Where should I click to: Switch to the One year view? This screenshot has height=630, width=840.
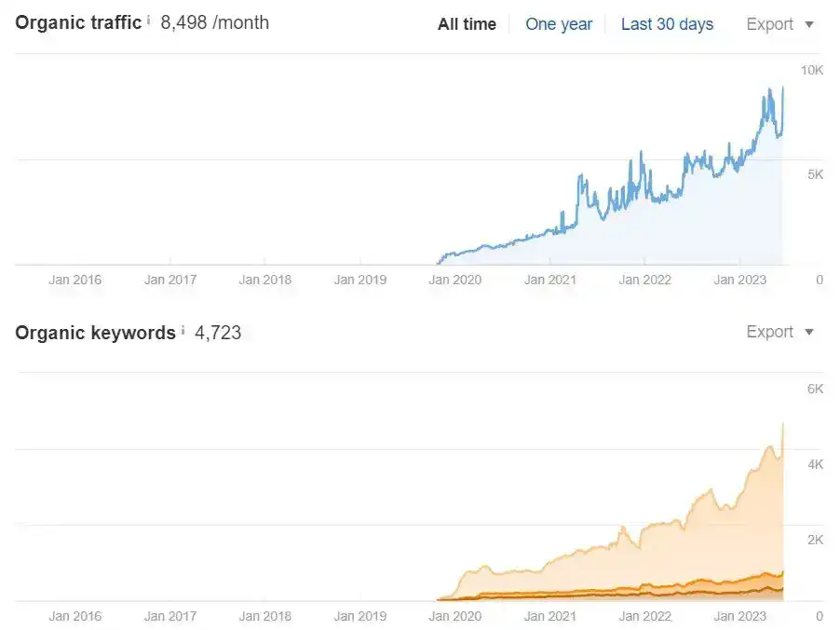[x=559, y=24]
